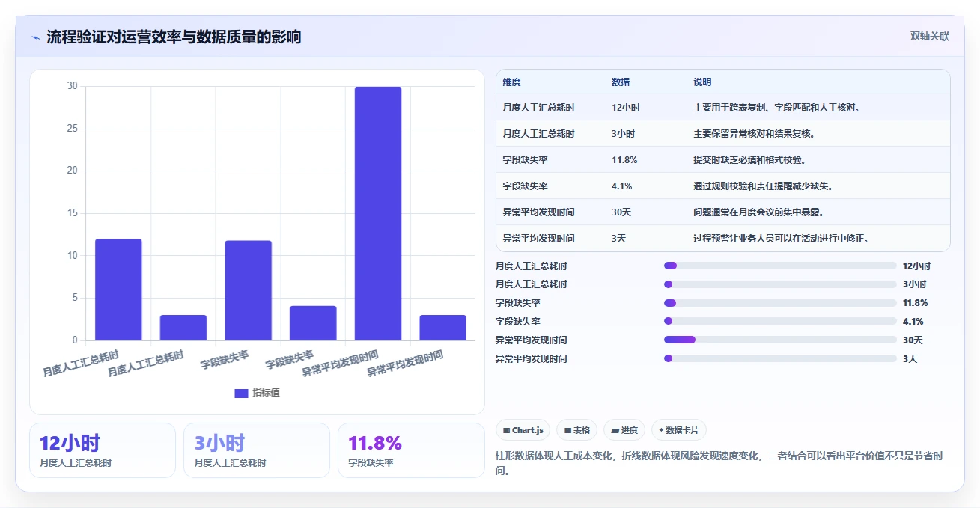Viewport: 980px width, 508px height.
Task: Open the large 3小时 data card
Action: [x=257, y=450]
